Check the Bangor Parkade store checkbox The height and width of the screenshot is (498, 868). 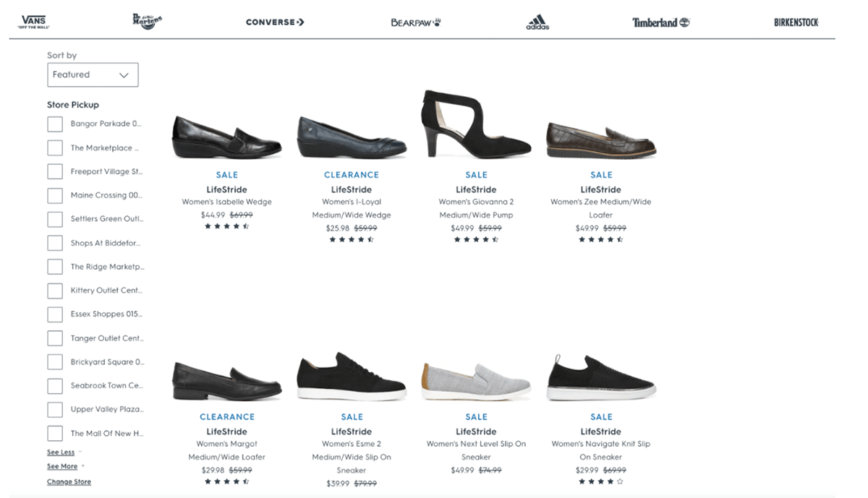click(x=55, y=124)
